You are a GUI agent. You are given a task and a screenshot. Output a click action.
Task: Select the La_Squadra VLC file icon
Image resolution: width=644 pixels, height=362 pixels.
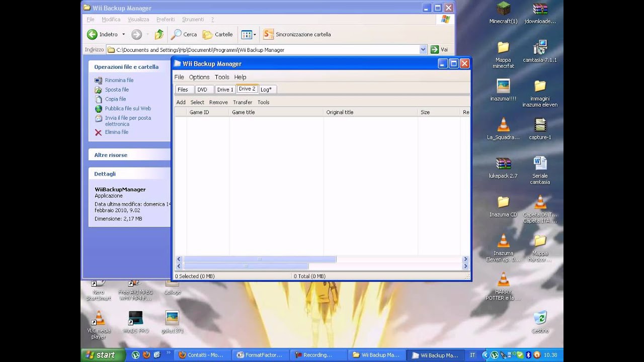click(503, 129)
